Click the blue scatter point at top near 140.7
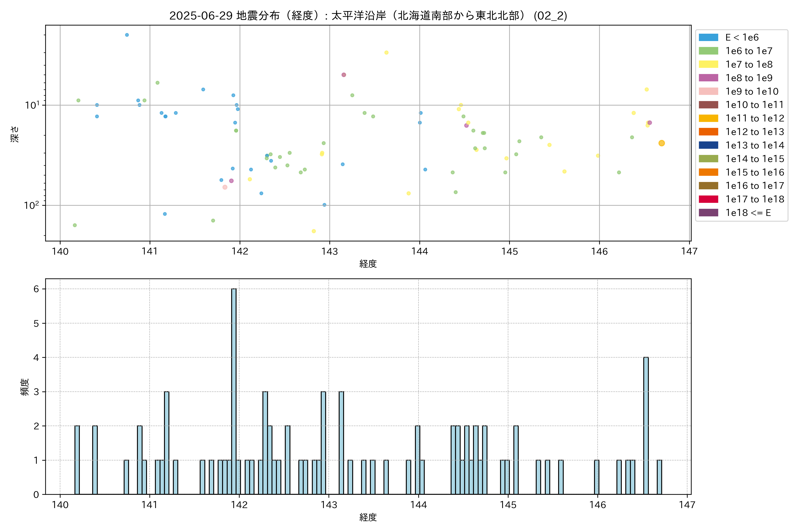The image size is (798, 532). [x=127, y=35]
